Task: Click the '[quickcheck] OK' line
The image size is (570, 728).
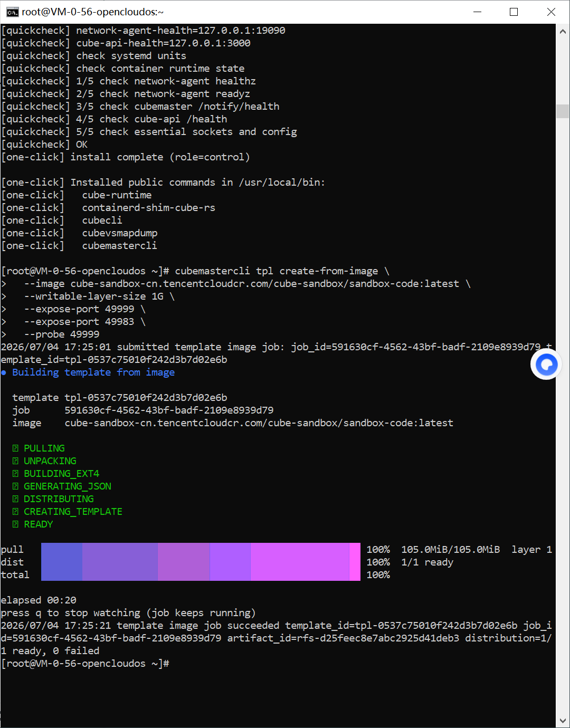Action: coord(44,144)
